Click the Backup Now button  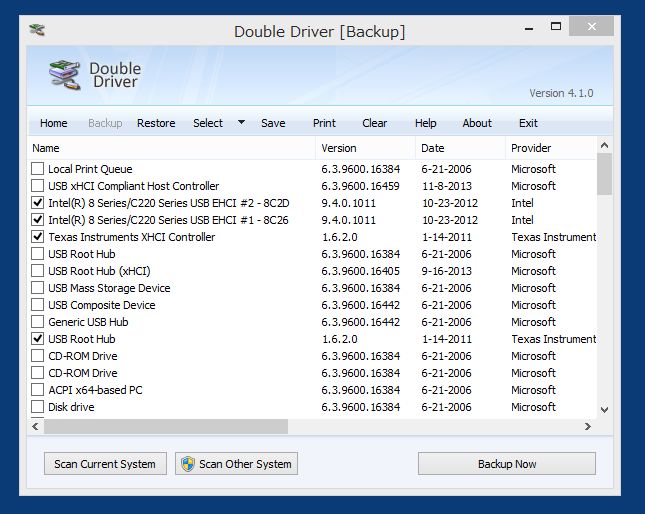click(x=507, y=464)
